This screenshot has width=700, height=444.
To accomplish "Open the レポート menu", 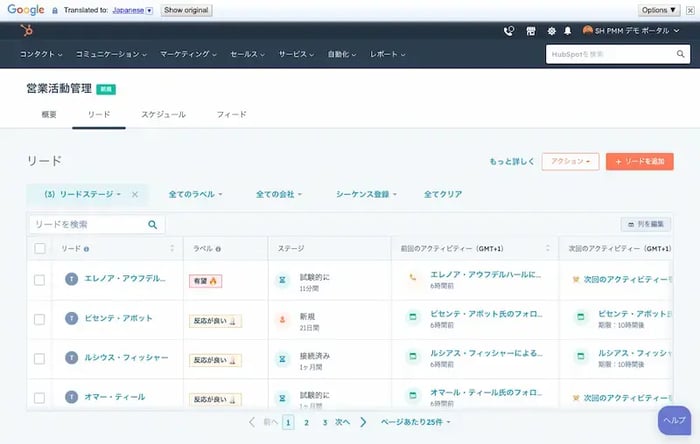I will pyautogui.click(x=387, y=54).
